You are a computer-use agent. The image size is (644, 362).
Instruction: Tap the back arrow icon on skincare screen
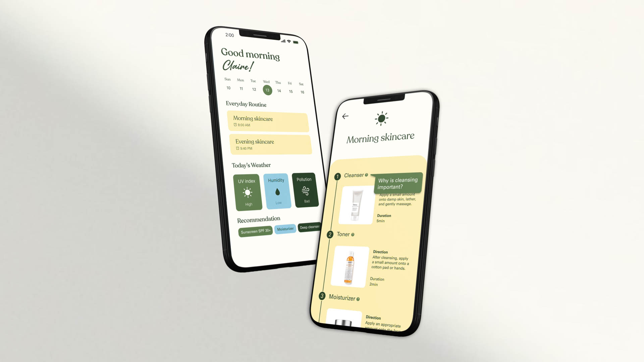pyautogui.click(x=345, y=116)
